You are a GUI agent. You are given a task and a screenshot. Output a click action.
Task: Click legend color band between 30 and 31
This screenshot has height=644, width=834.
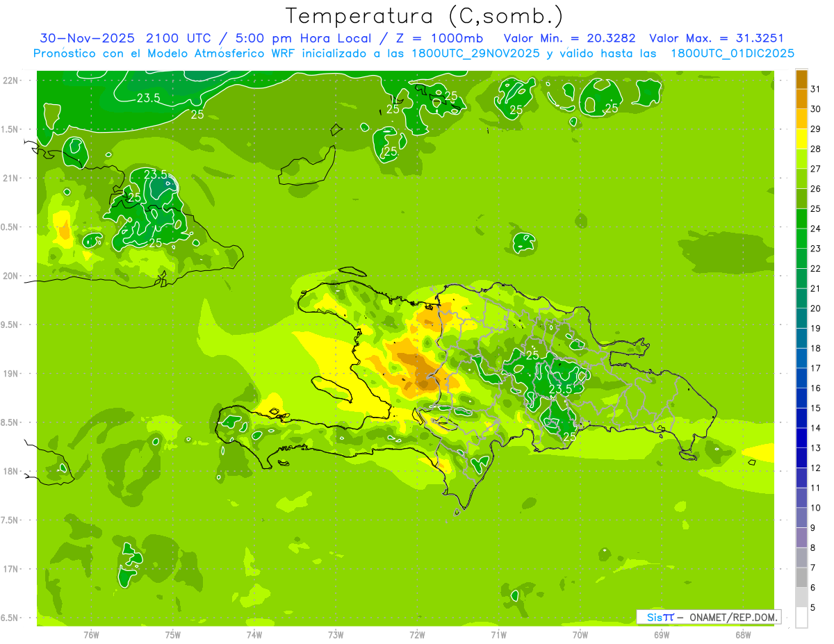click(x=801, y=99)
